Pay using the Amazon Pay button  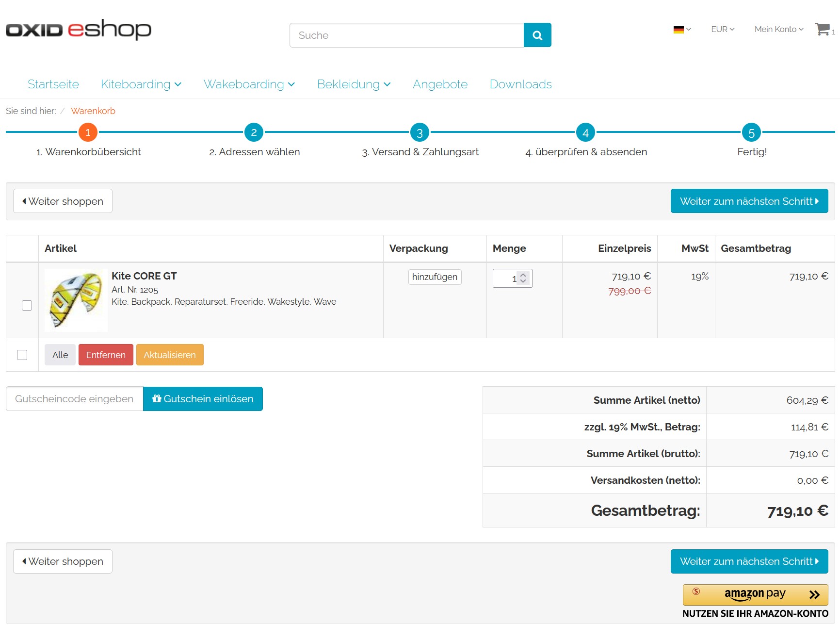pos(755,594)
